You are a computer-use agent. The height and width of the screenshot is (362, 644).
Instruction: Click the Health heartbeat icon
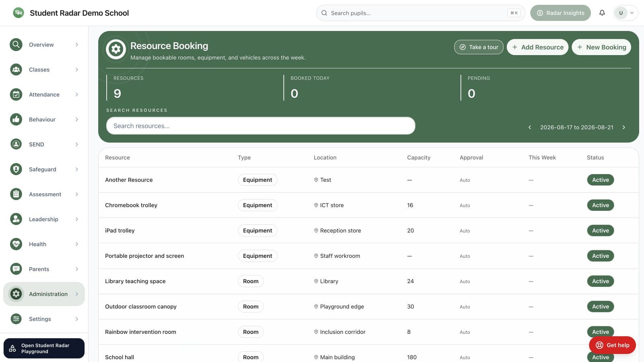point(16,244)
